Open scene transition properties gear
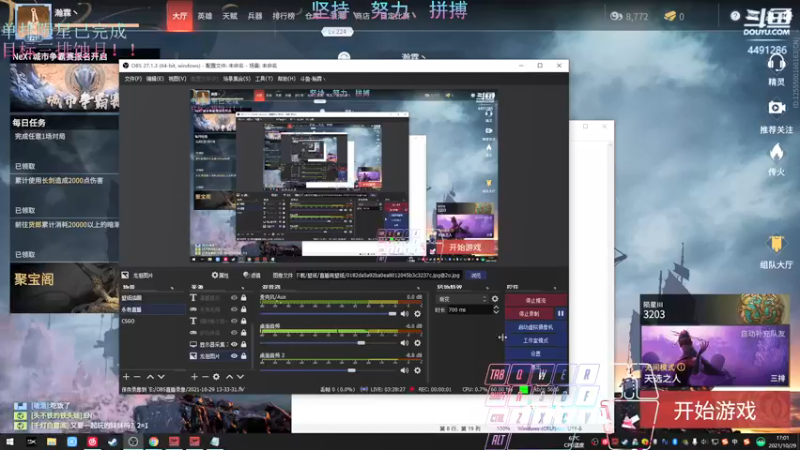This screenshot has height=450, width=800. click(494, 299)
